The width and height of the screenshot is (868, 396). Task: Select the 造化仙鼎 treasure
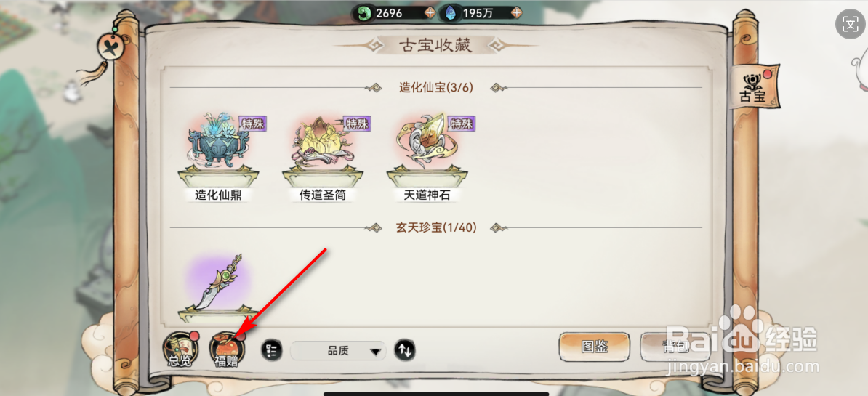coord(218,156)
